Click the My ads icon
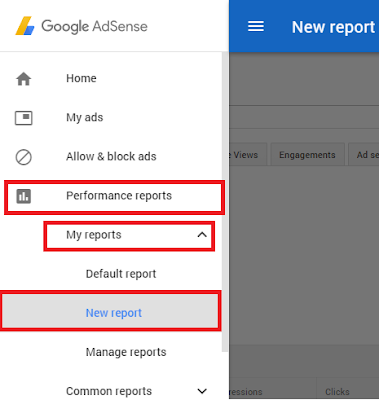379x400 pixels. tap(24, 118)
